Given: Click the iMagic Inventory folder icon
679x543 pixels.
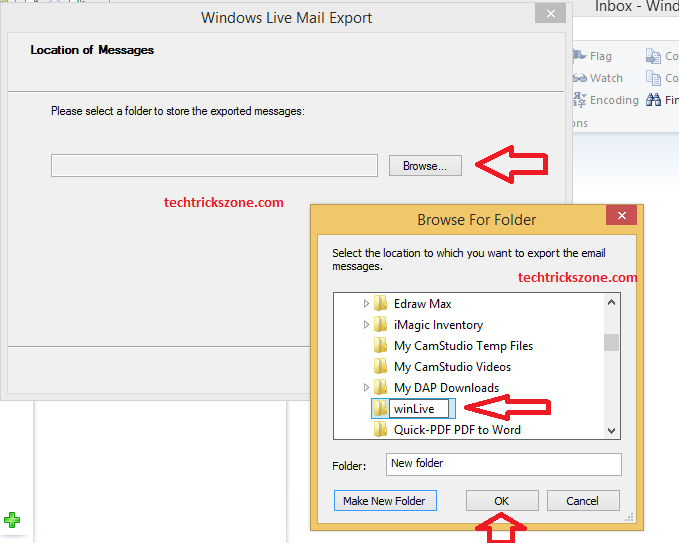Looking at the screenshot, I should pyautogui.click(x=380, y=324).
